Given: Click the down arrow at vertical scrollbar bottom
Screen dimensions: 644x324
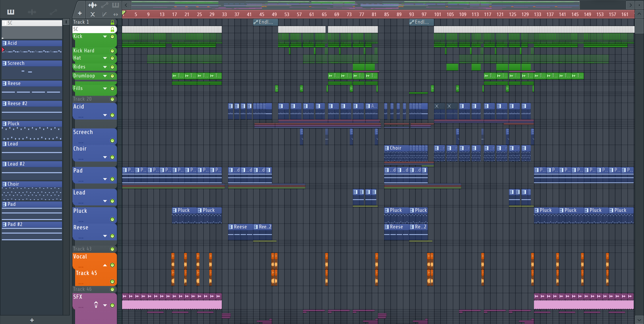Looking at the screenshot, I should (639, 320).
